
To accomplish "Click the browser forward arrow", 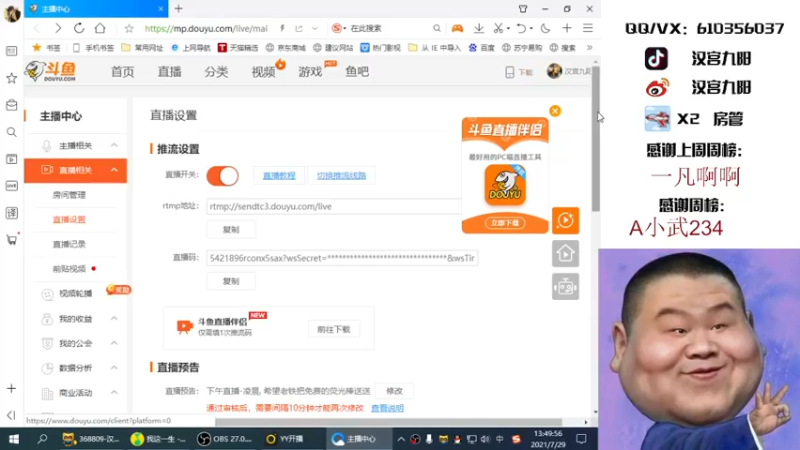I will (x=58, y=28).
